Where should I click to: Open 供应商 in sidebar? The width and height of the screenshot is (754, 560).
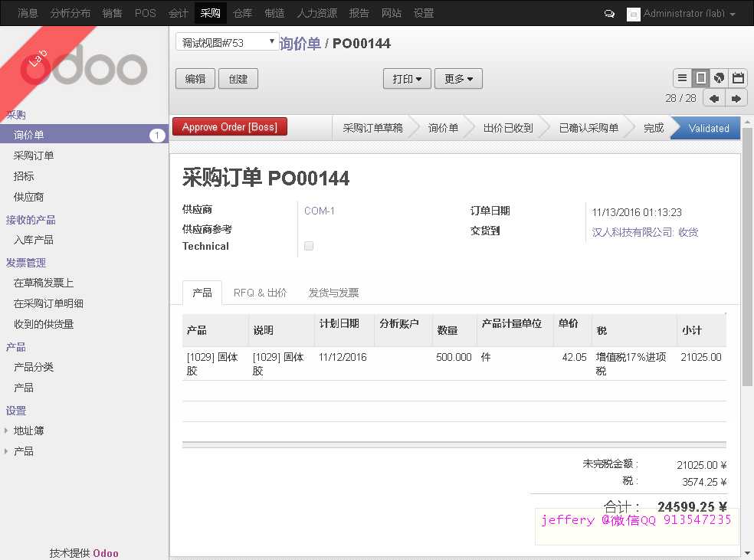coord(28,197)
